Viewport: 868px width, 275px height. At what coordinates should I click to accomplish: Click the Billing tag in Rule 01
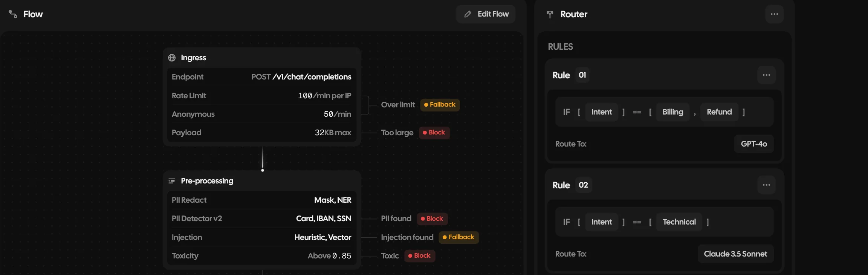(x=673, y=112)
